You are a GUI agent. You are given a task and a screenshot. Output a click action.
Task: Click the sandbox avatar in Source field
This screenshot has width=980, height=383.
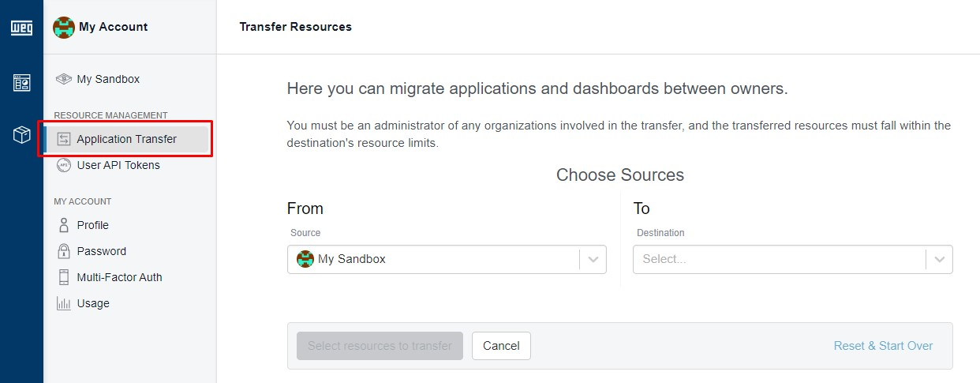(305, 259)
